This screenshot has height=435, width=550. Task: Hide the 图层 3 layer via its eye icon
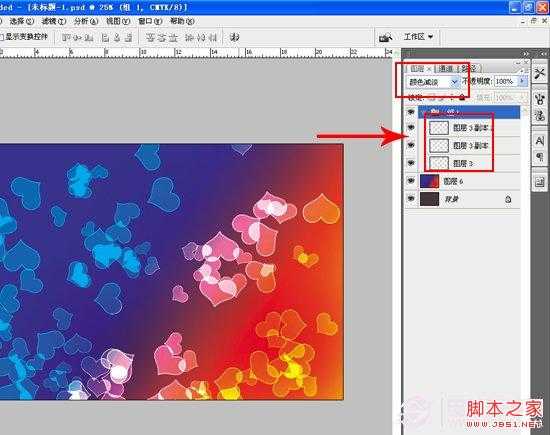411,163
